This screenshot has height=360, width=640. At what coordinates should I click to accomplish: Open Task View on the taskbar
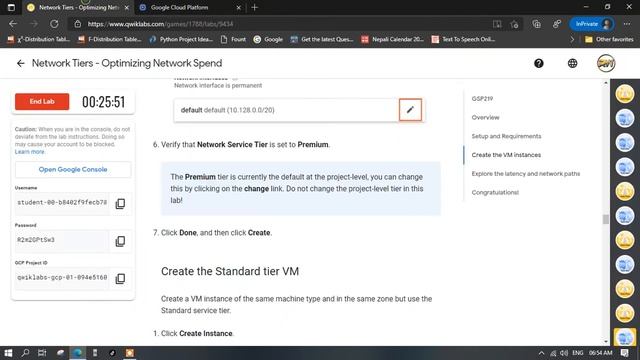(42, 353)
